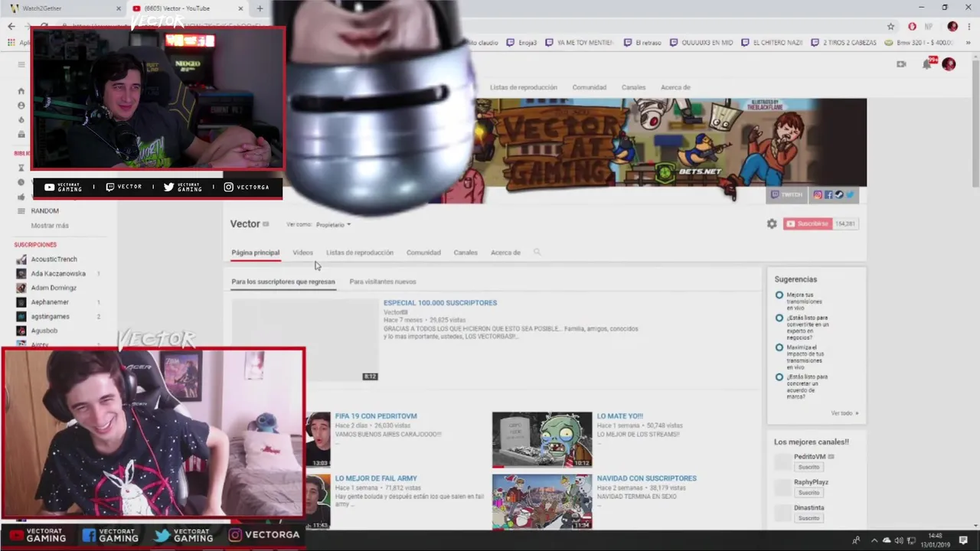Select 'Para visitantes nuevos' tab
Viewport: 980px width, 551px height.
(383, 282)
